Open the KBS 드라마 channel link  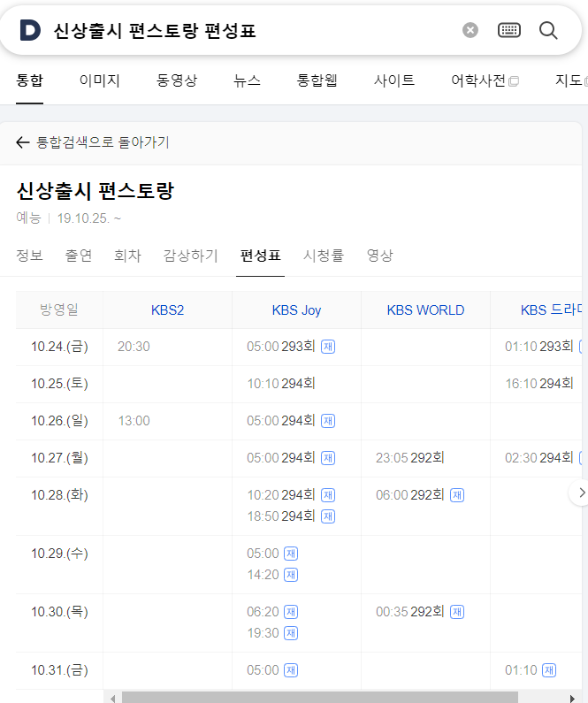click(x=552, y=310)
